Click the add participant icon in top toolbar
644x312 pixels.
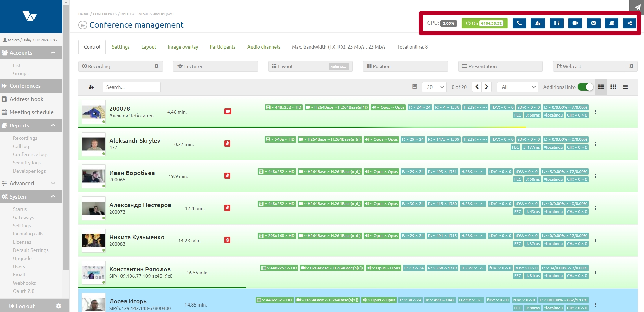tap(538, 23)
